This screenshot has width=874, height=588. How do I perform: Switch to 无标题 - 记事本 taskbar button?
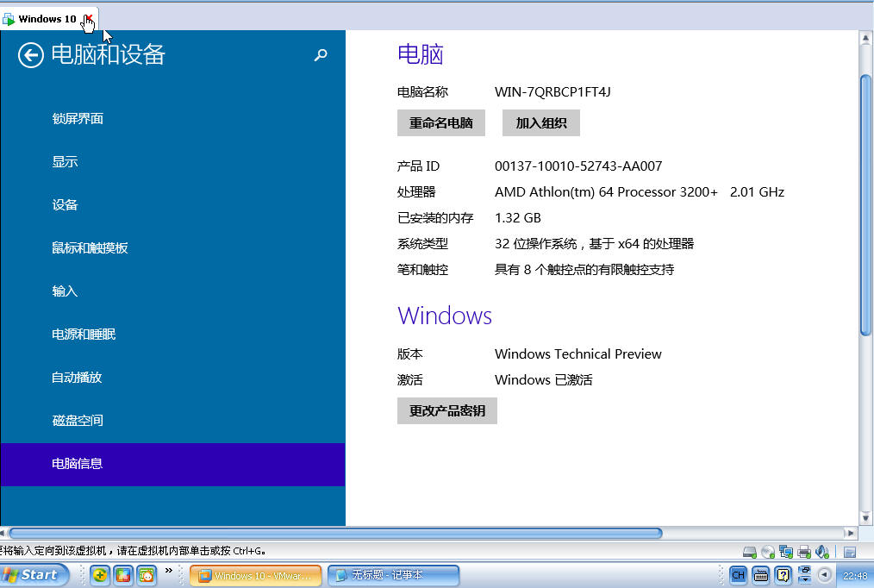tap(394, 575)
